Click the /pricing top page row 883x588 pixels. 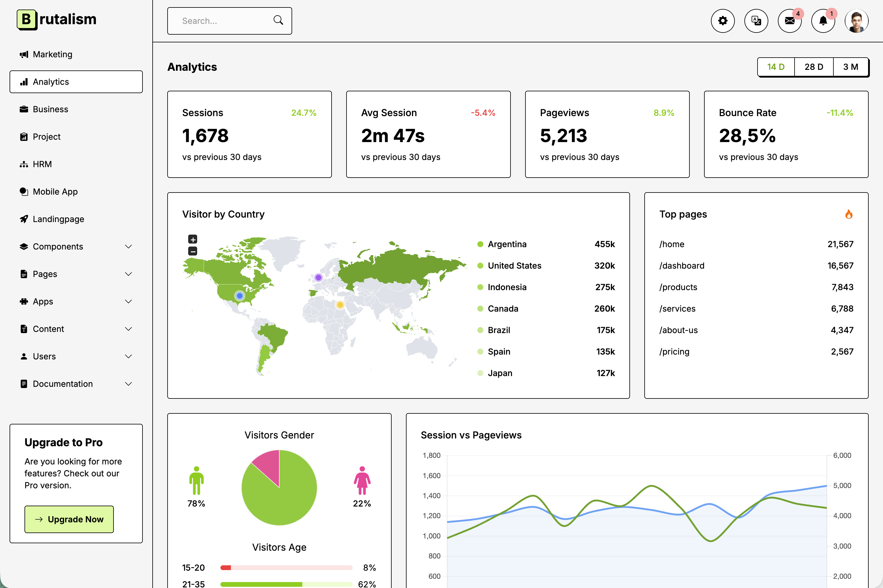(x=756, y=352)
